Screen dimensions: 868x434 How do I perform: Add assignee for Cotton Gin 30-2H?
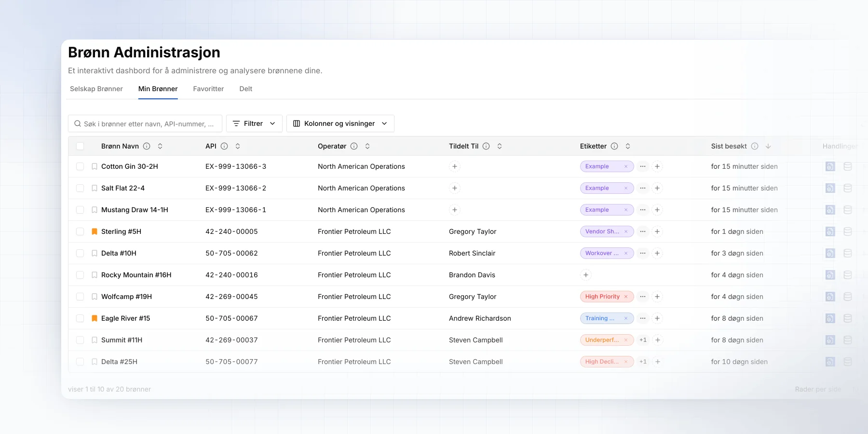click(454, 166)
